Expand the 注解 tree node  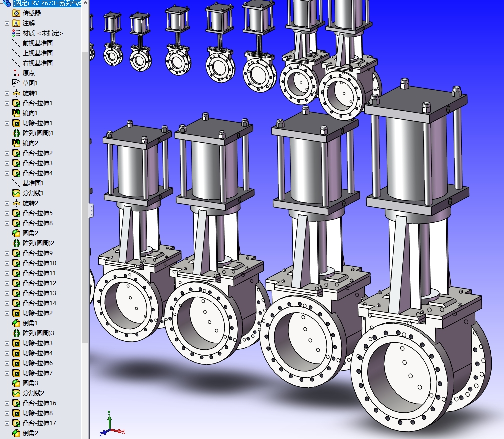[x=7, y=23]
